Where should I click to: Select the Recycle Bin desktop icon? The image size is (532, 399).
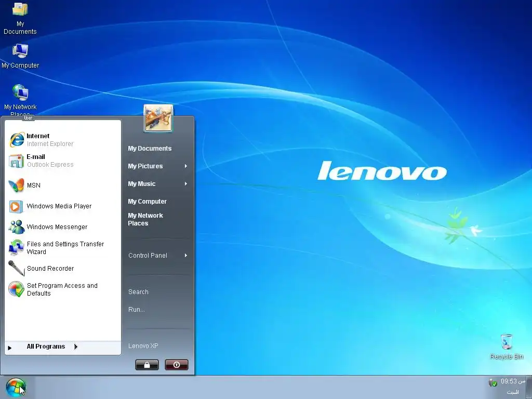click(507, 347)
